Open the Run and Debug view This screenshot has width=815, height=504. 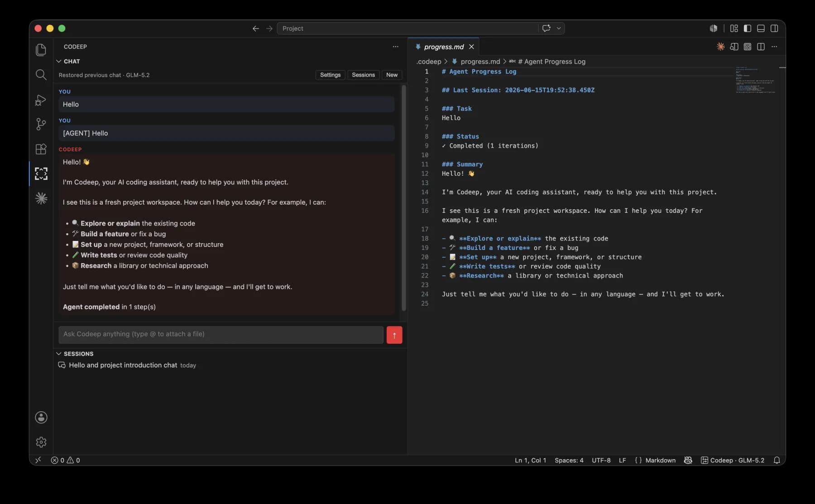41,100
